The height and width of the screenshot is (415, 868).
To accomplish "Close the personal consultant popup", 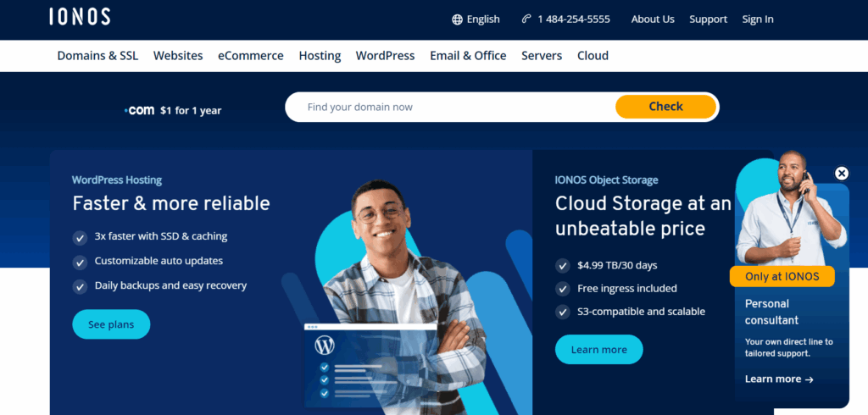I will (x=841, y=174).
